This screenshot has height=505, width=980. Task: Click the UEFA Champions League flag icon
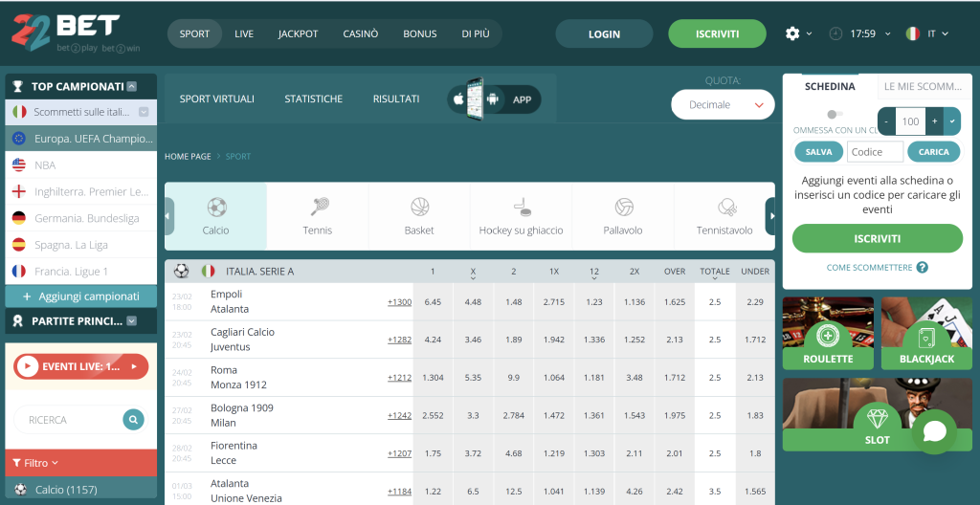coord(19,138)
